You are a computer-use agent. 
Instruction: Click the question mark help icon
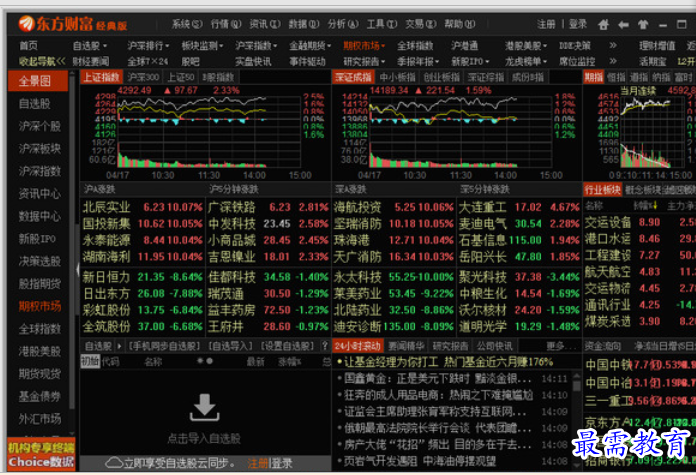(324, 345)
